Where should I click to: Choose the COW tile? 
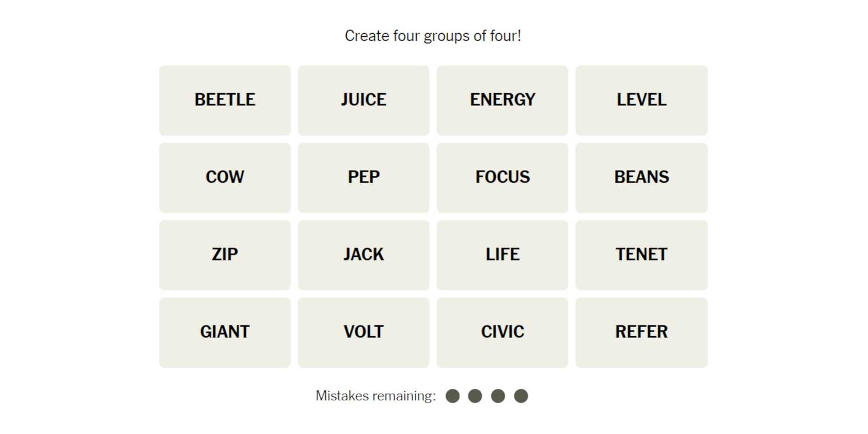tap(225, 177)
